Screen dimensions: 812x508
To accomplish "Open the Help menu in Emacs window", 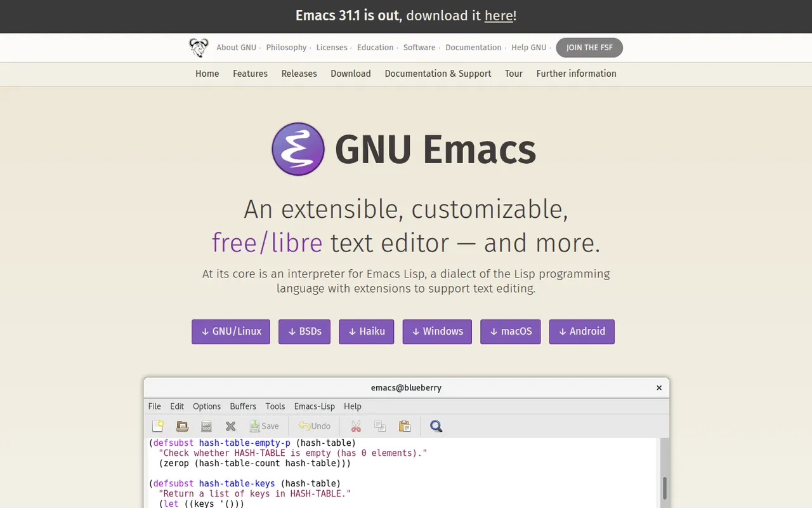I will click(x=353, y=406).
